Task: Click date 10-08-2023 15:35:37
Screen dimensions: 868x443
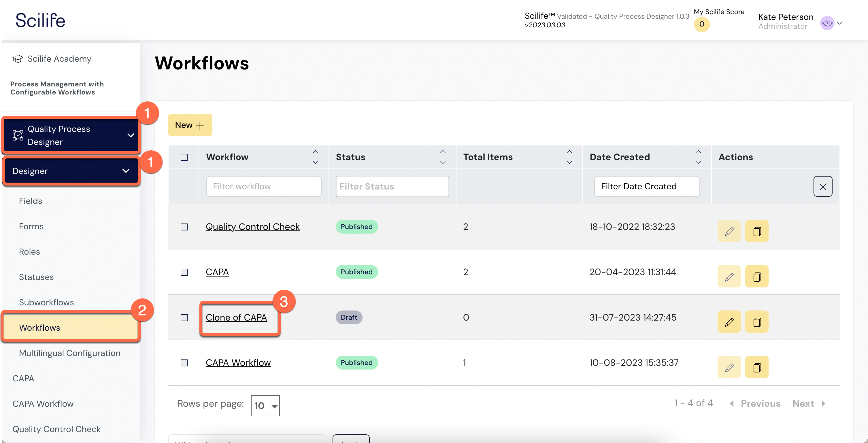Action: pos(634,362)
